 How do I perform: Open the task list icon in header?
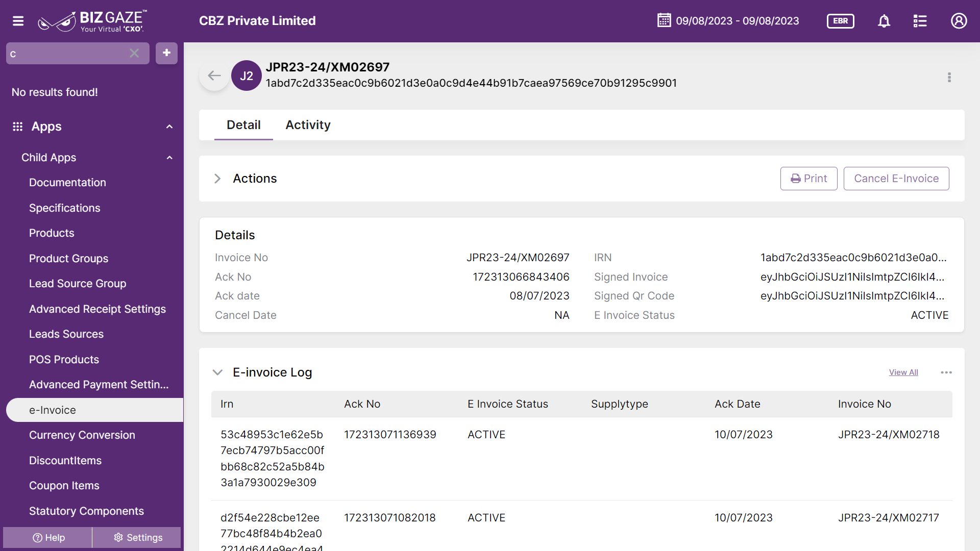pyautogui.click(x=920, y=21)
